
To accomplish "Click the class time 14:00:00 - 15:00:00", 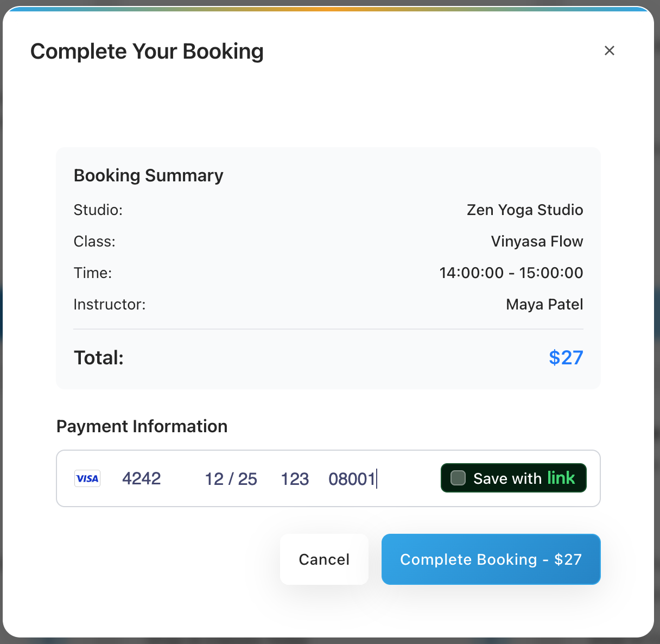I will click(x=511, y=273).
